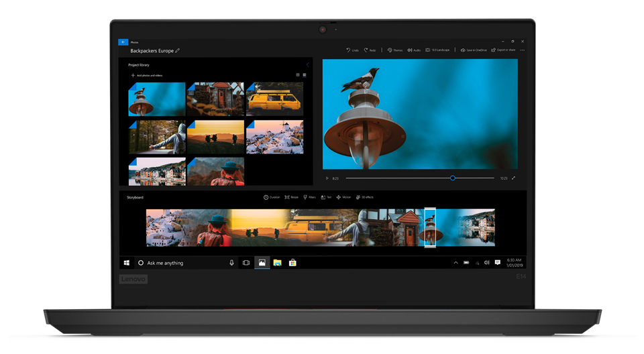Click Export or share
Viewport: 644px width, 354px height.
[x=503, y=50]
